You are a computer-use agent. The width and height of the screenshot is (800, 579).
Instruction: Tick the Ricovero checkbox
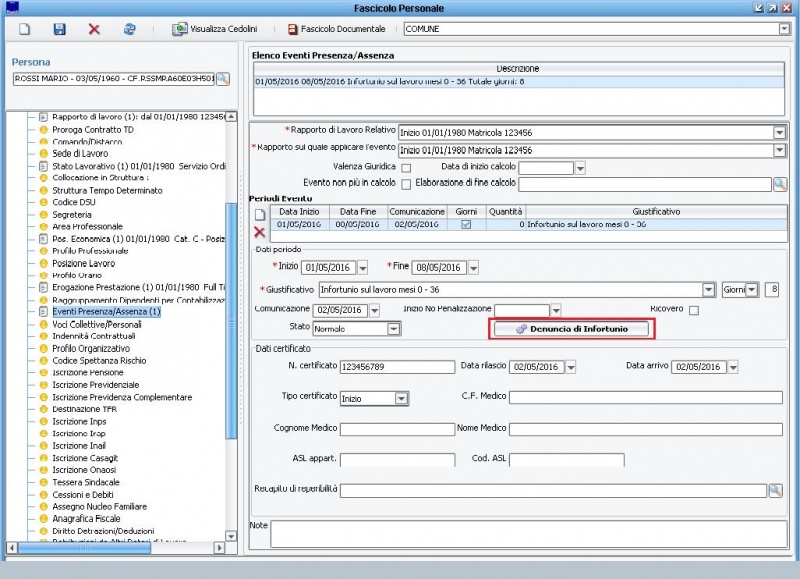[694, 310]
